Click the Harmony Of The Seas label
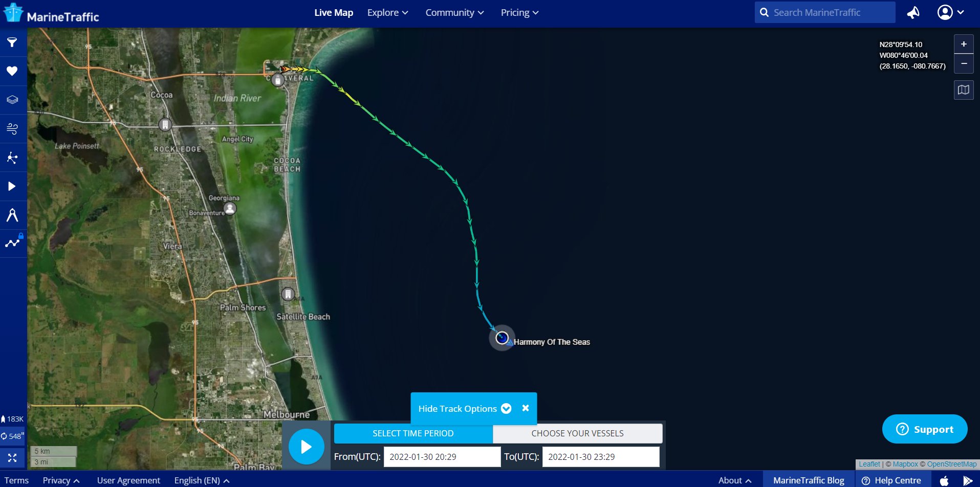Screen dimensions: 980x487 (x=552, y=342)
